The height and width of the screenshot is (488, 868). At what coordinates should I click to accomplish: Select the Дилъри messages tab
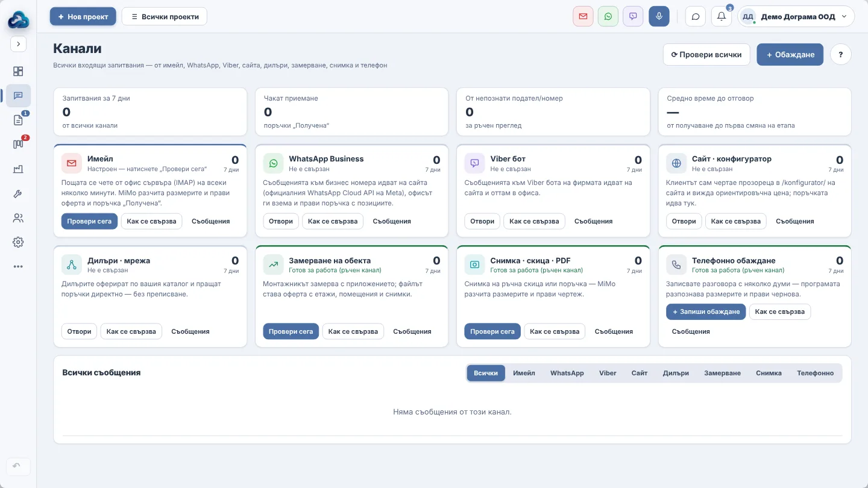[x=676, y=373]
